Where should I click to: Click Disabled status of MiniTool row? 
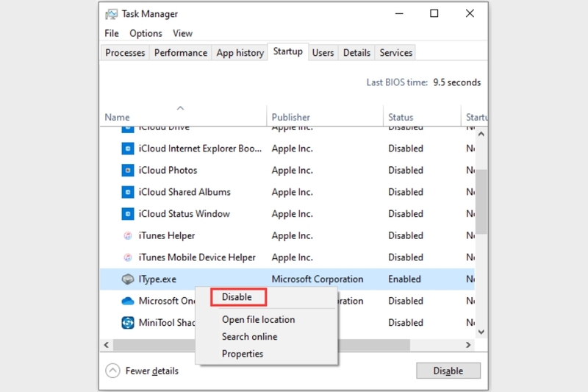[x=406, y=323]
